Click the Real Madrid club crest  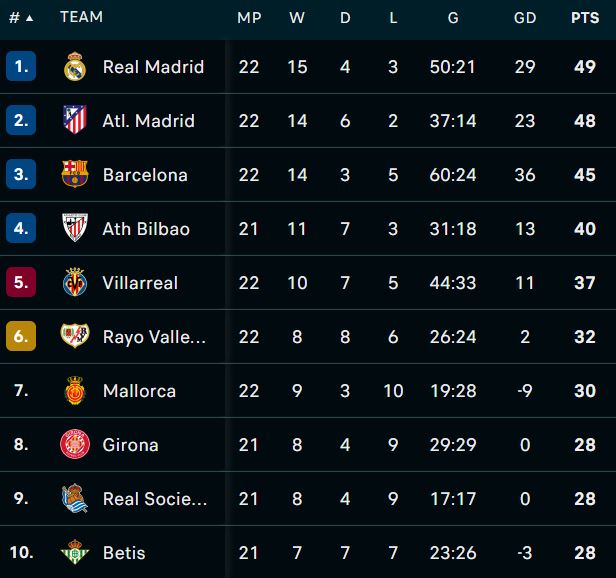click(75, 66)
